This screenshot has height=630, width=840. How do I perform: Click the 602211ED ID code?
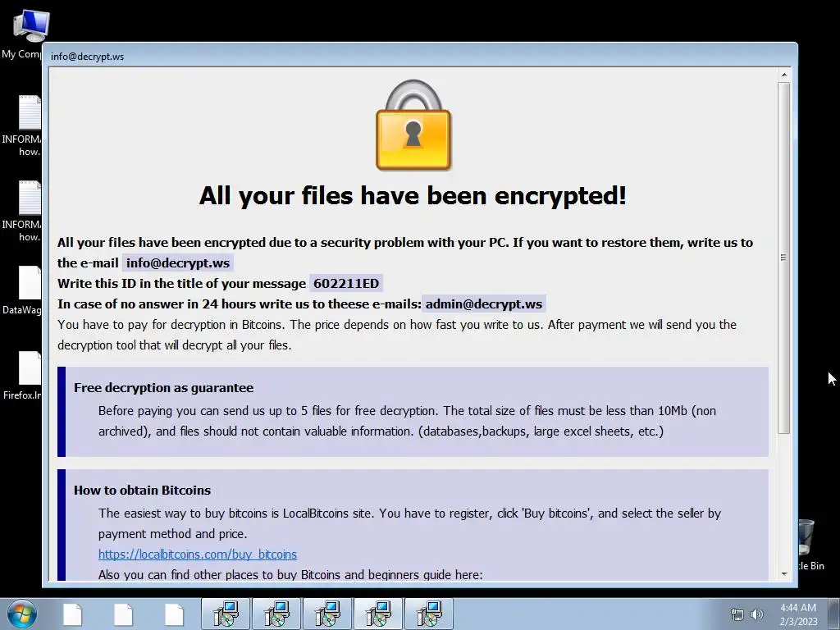(346, 283)
